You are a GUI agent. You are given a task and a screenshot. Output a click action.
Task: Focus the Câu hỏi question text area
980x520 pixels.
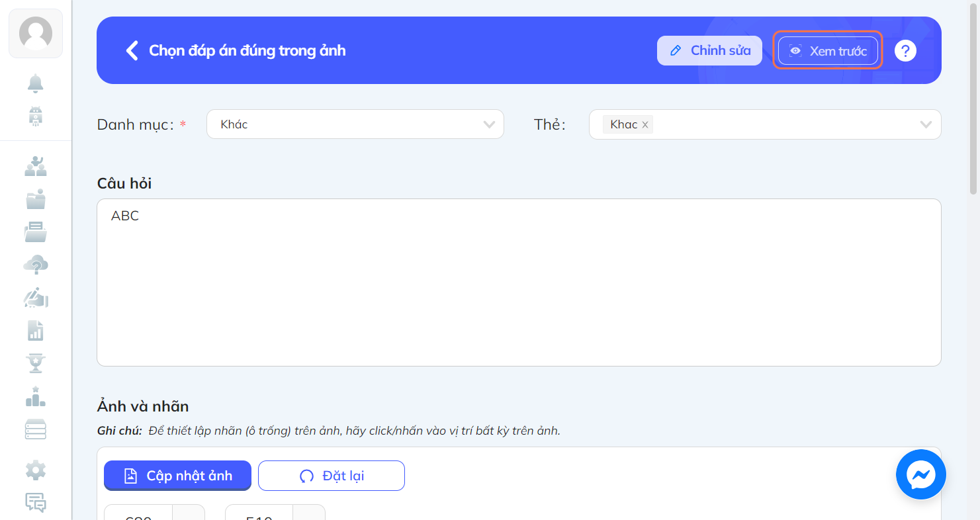click(519, 282)
